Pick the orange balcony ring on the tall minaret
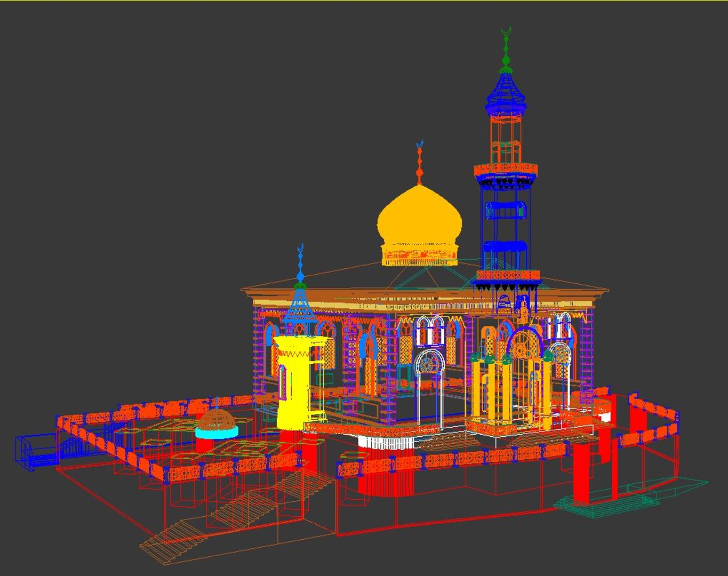This screenshot has height=576, width=728. pyautogui.click(x=506, y=170)
